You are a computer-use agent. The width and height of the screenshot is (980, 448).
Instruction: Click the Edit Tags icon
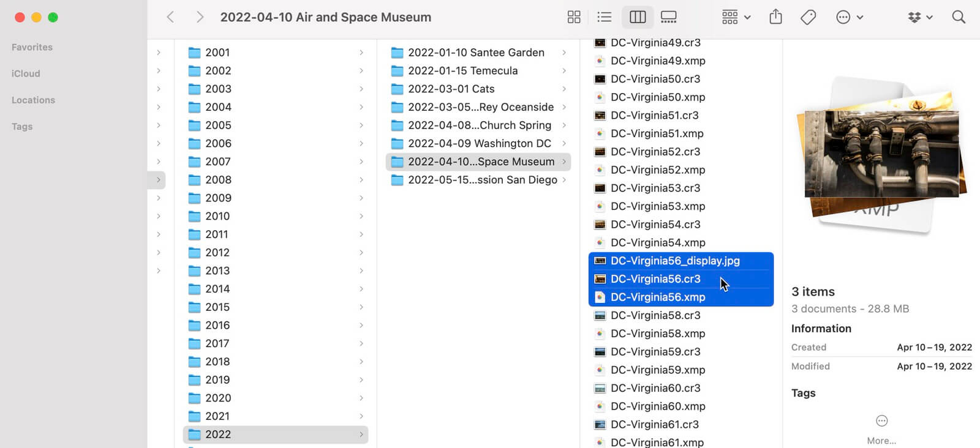(x=808, y=17)
